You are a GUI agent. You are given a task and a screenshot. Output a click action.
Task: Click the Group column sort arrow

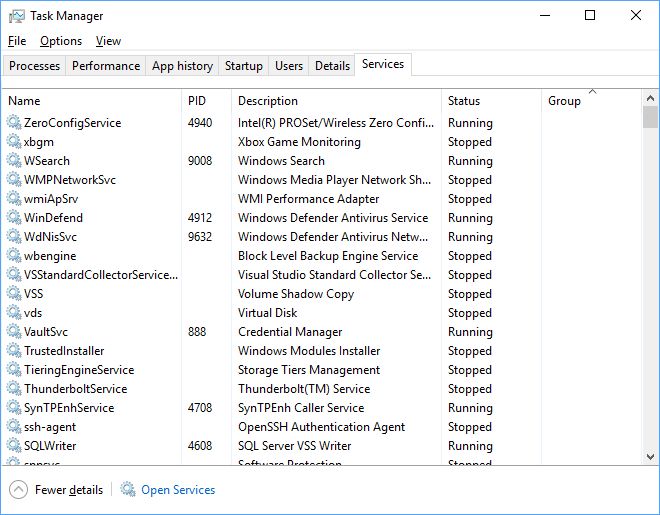(x=593, y=91)
